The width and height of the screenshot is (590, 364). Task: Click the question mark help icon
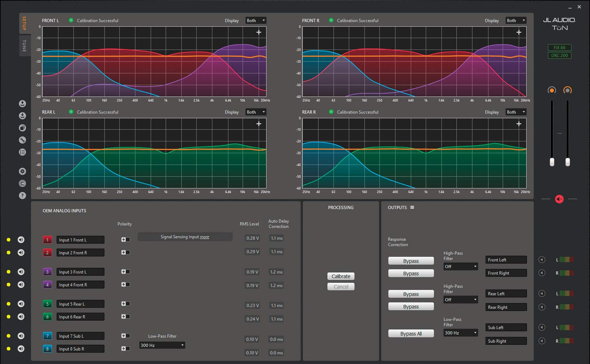point(22,195)
